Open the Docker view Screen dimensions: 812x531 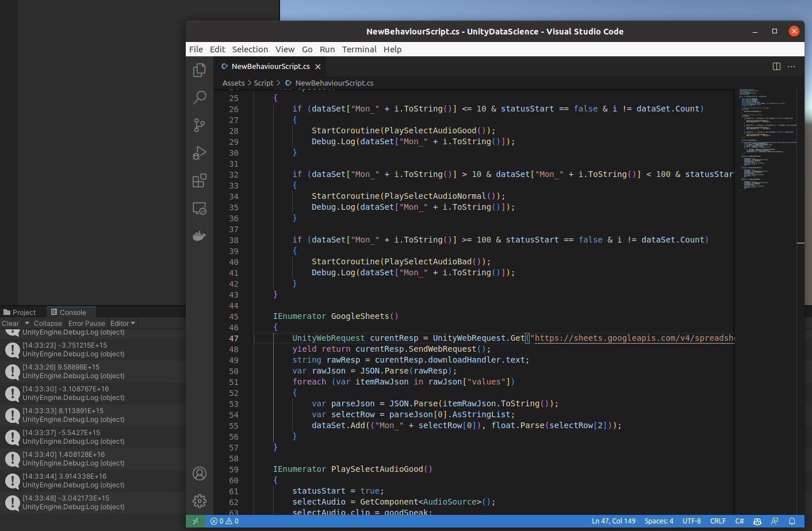200,236
